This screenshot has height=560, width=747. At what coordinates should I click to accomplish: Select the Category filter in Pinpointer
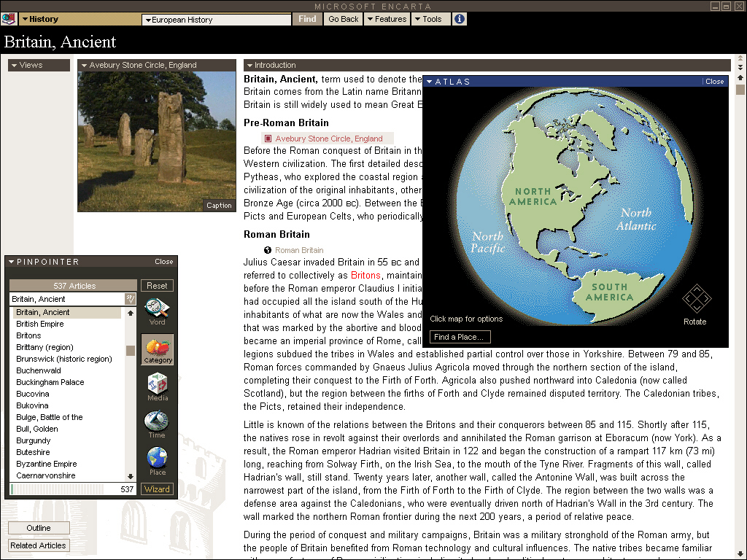158,350
